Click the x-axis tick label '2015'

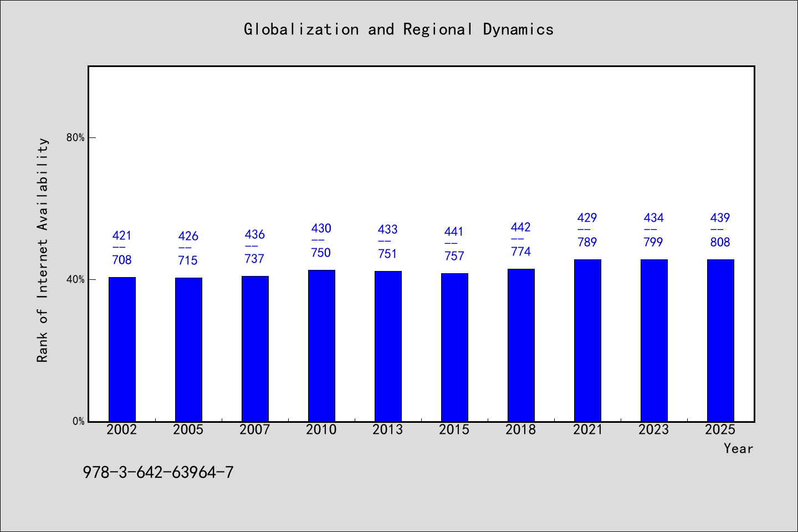454,429
